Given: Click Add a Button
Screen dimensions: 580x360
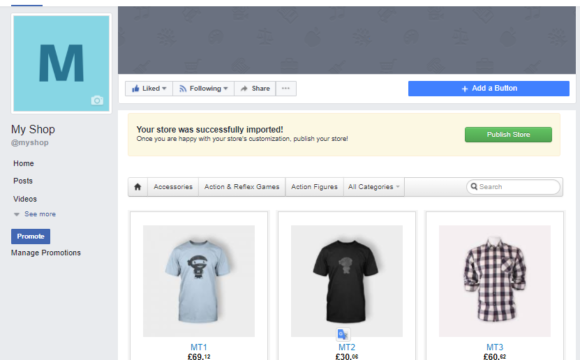Looking at the screenshot, I should (x=489, y=88).
